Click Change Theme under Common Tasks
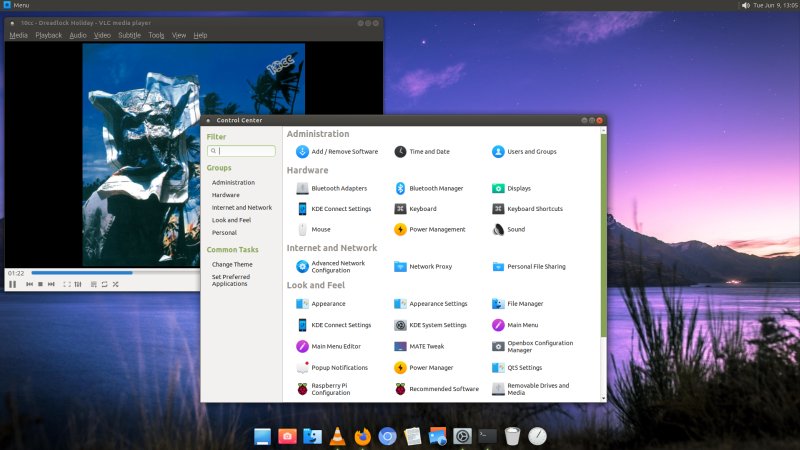Screen dimensions: 800x450 point(232,264)
